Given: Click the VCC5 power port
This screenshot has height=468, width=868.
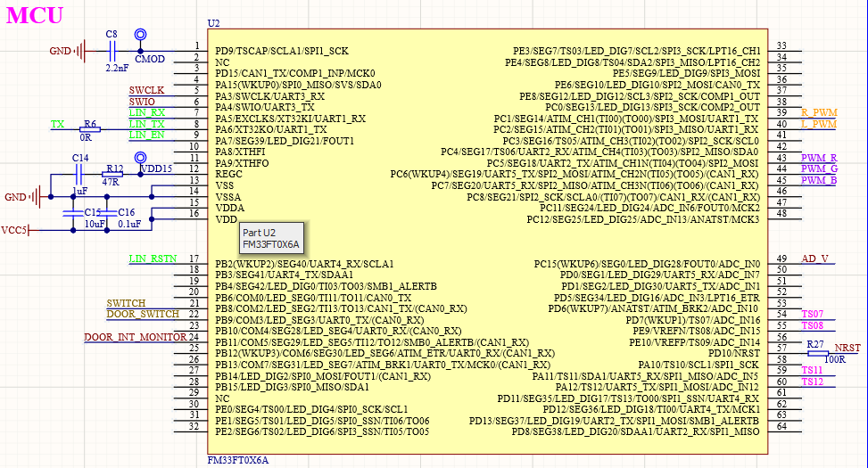Looking at the screenshot, I should 16,230.
